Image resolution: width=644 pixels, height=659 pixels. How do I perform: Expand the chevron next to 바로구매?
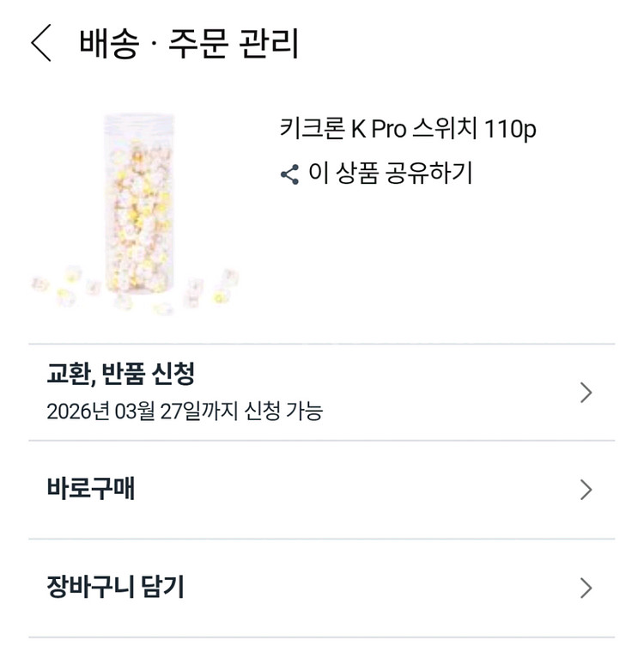pos(586,490)
